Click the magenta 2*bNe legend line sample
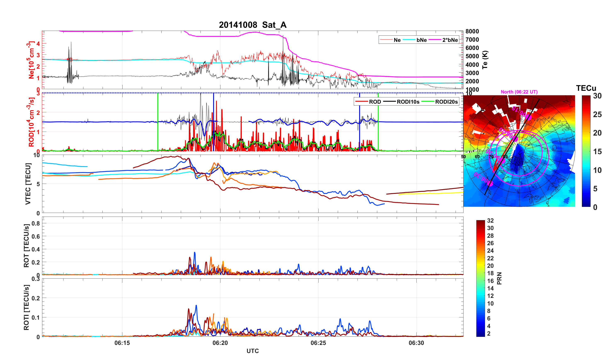This screenshot has height=364, width=602. 435,40
